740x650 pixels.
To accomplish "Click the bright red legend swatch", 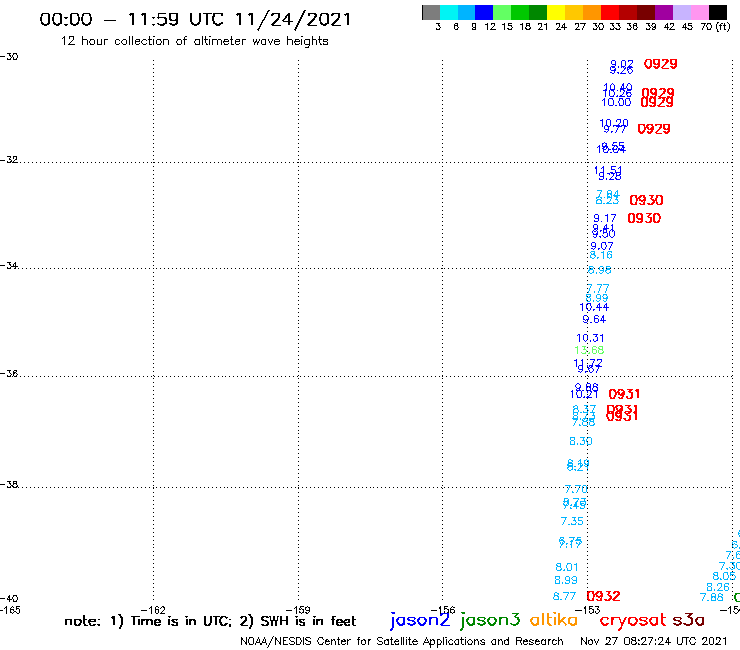I will coord(610,12).
